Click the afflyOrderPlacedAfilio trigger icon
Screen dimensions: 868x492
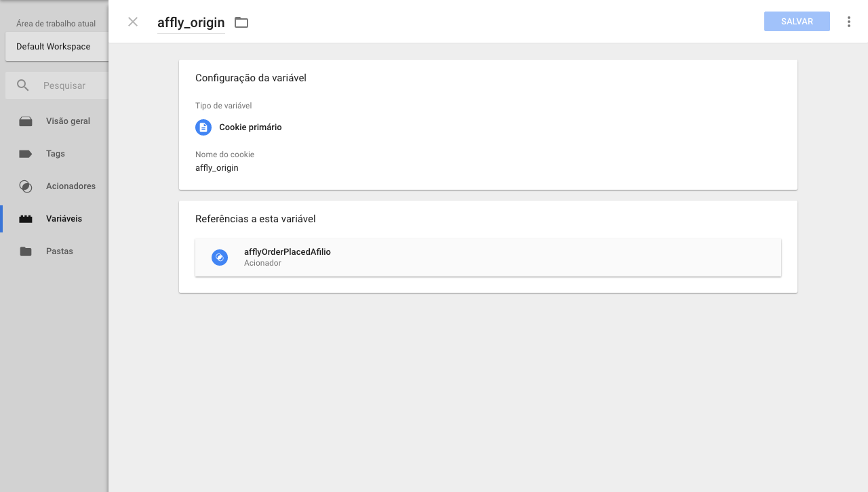(x=220, y=258)
